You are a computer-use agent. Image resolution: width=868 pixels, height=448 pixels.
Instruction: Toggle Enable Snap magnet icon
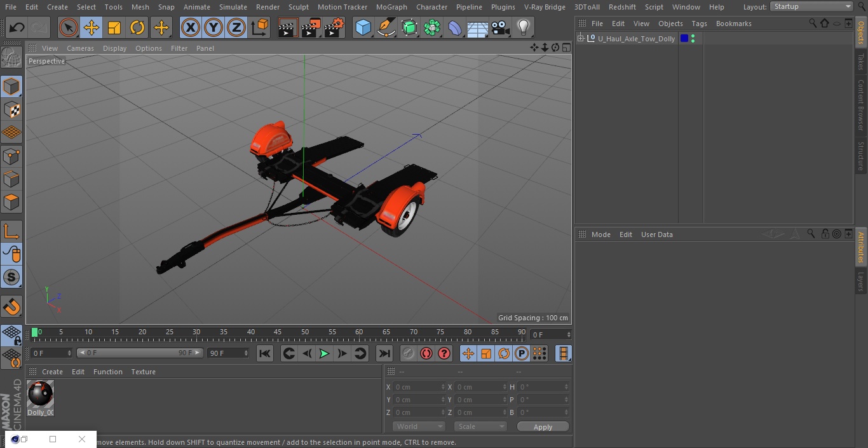point(11,307)
